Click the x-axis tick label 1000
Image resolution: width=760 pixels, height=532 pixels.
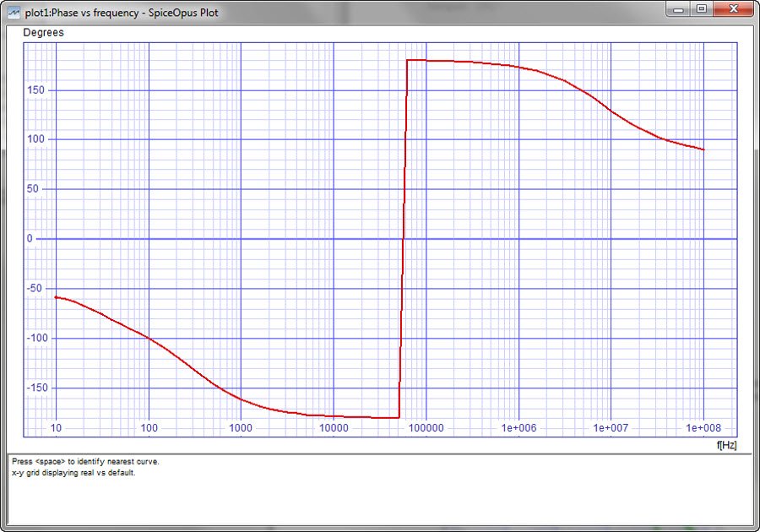(241, 428)
